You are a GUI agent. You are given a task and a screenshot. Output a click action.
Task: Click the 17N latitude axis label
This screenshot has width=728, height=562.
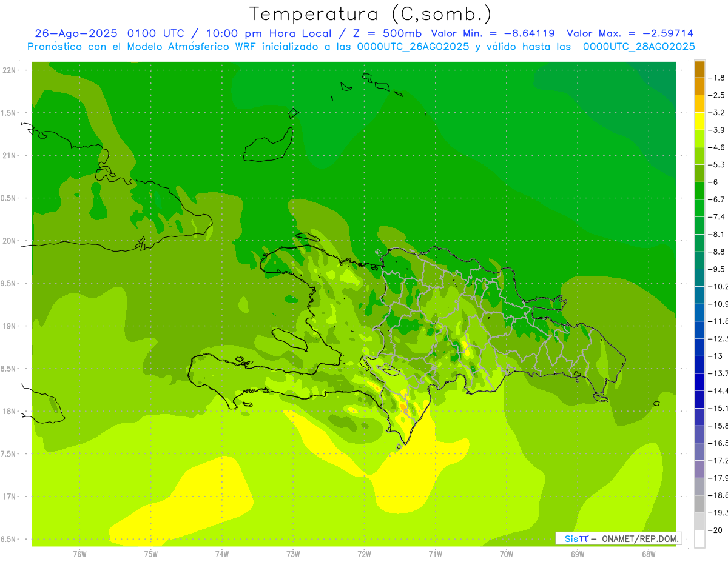8,497
